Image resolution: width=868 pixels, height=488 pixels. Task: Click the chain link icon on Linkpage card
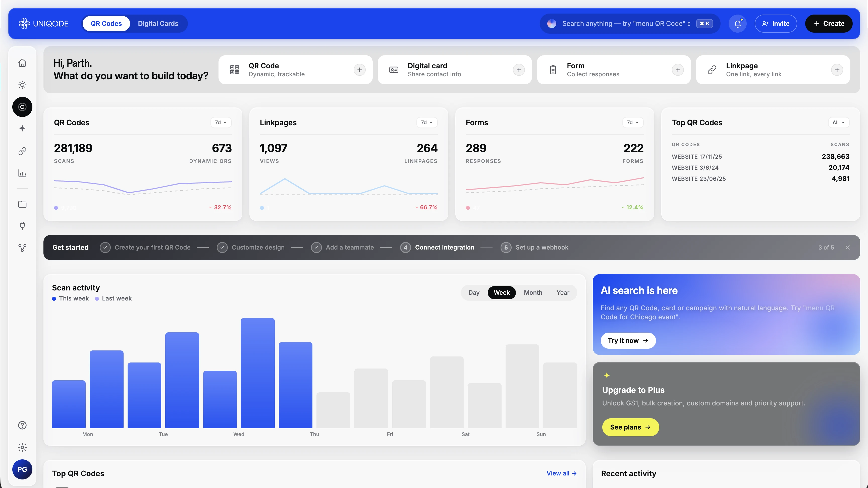tap(712, 70)
